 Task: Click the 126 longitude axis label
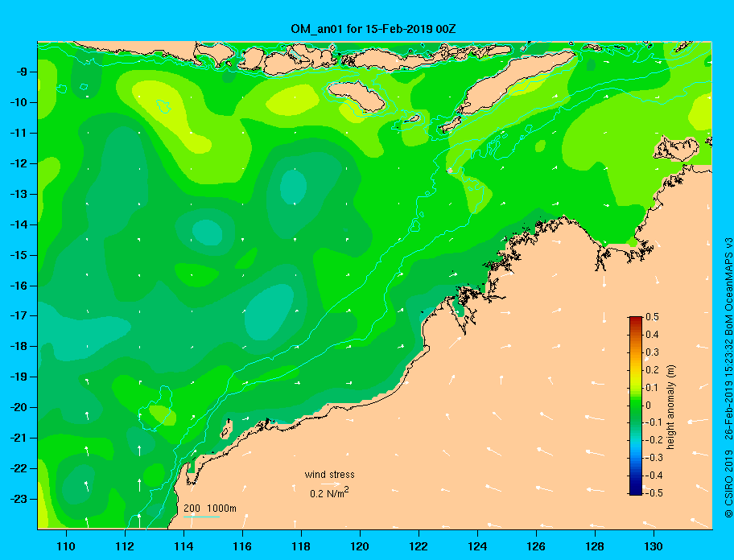click(536, 546)
